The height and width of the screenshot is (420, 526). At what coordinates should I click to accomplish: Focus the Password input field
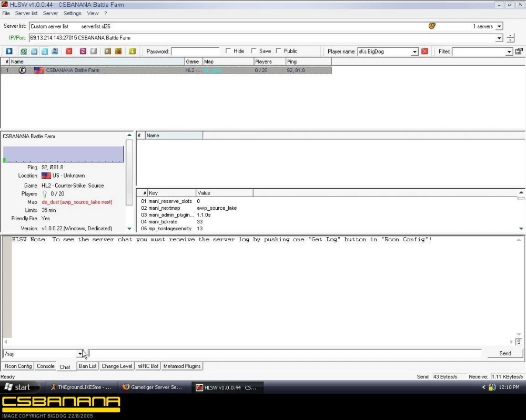[195, 52]
